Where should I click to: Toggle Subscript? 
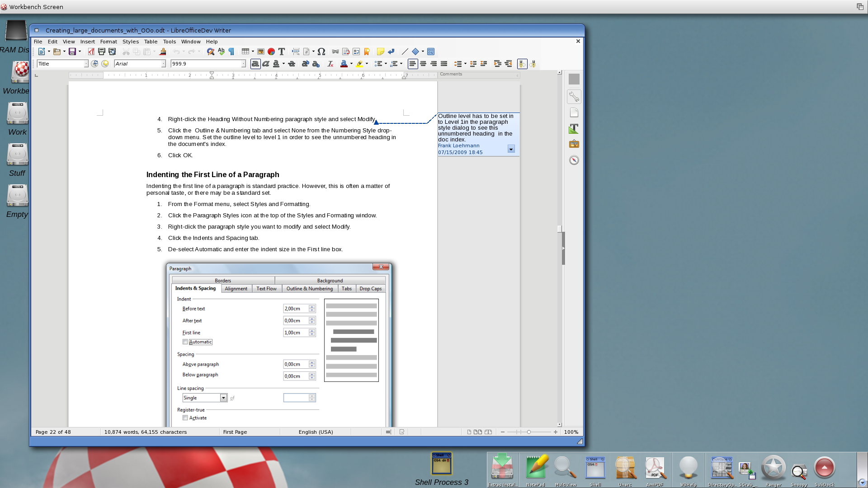(x=316, y=64)
